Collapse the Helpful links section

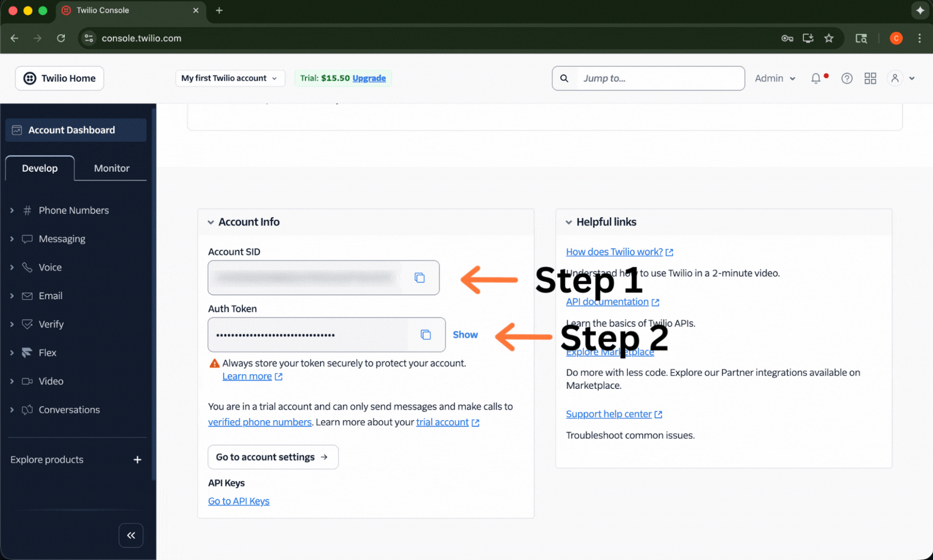point(569,222)
